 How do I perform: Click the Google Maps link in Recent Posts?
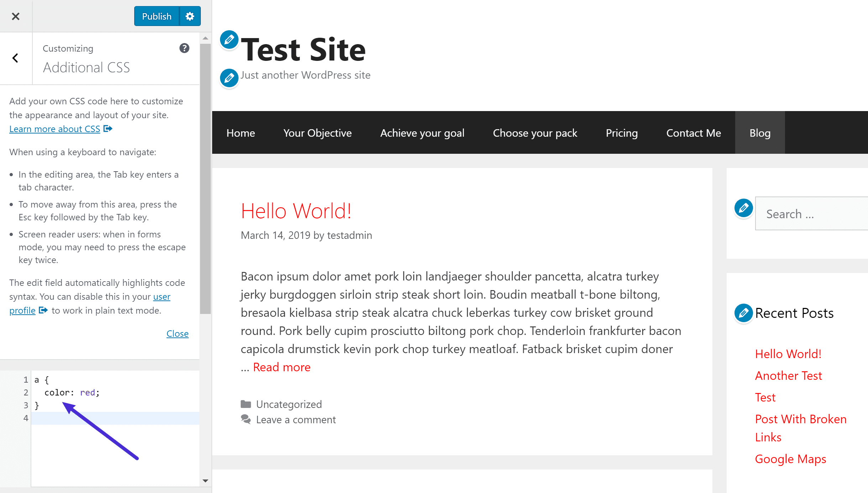click(x=790, y=458)
